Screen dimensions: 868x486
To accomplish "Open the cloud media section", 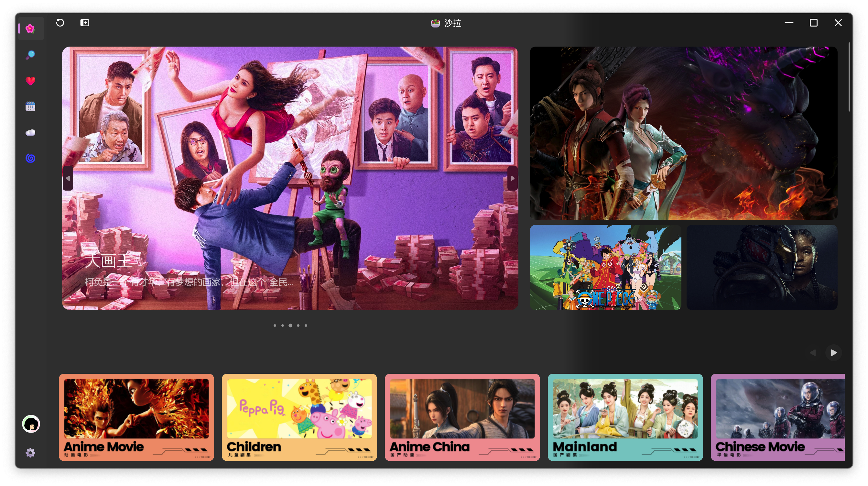I will (x=31, y=132).
